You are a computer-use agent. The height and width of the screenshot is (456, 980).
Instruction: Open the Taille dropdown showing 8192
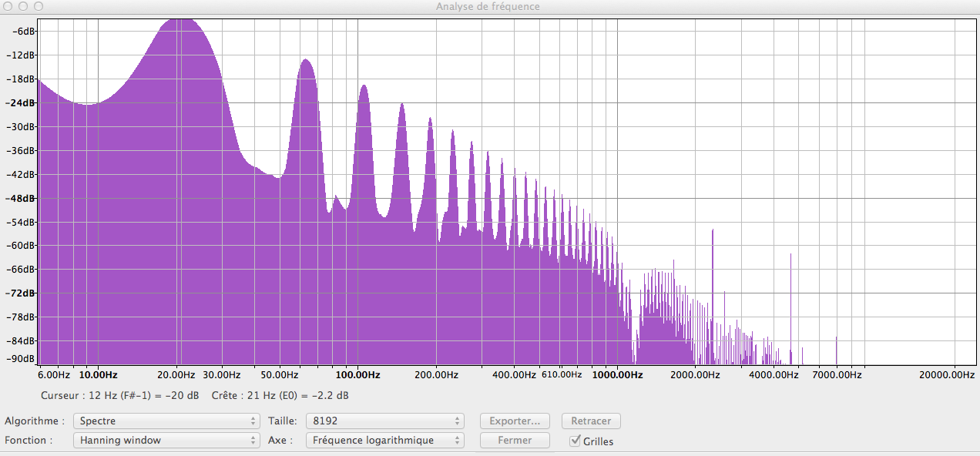click(385, 421)
